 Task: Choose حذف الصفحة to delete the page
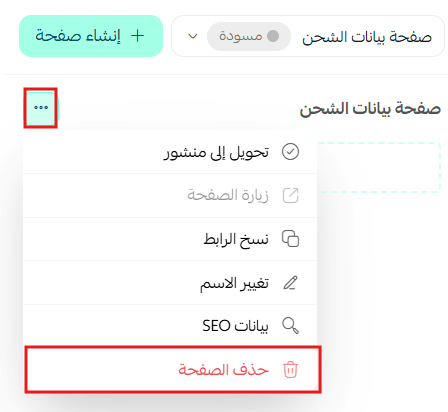173,370
